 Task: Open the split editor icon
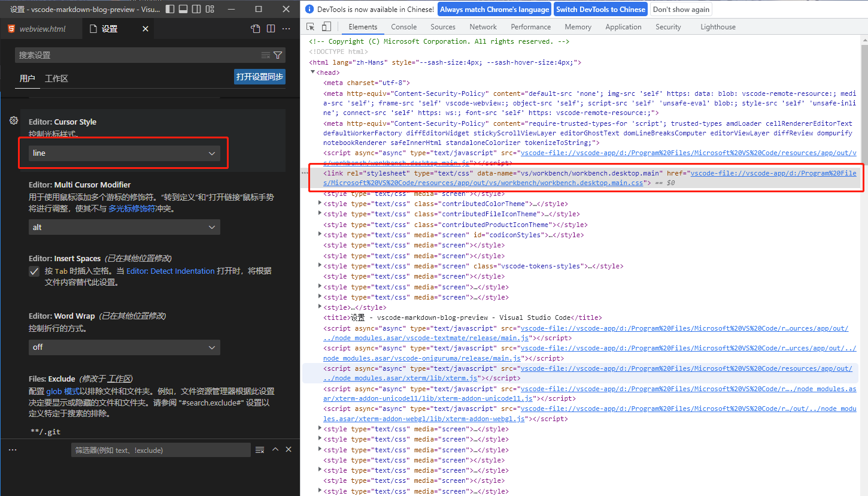coord(271,28)
